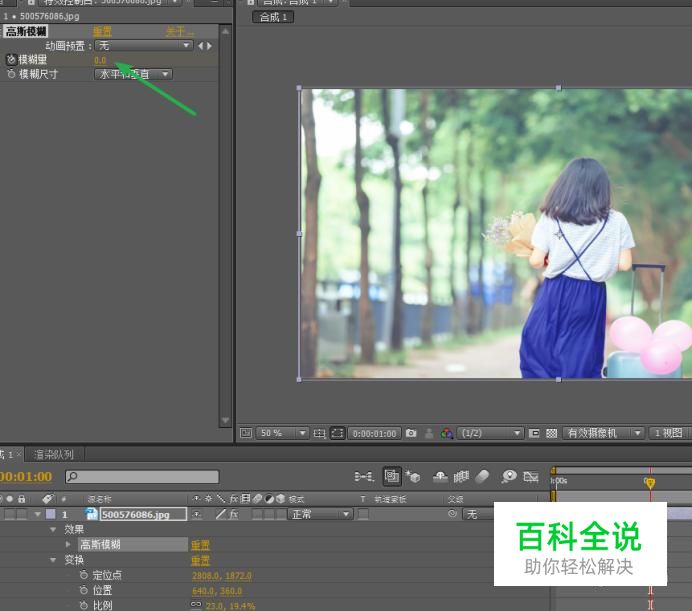Open the 动画预置 dropdown set to 无
Screen dimensions: 692x611
tap(143, 45)
